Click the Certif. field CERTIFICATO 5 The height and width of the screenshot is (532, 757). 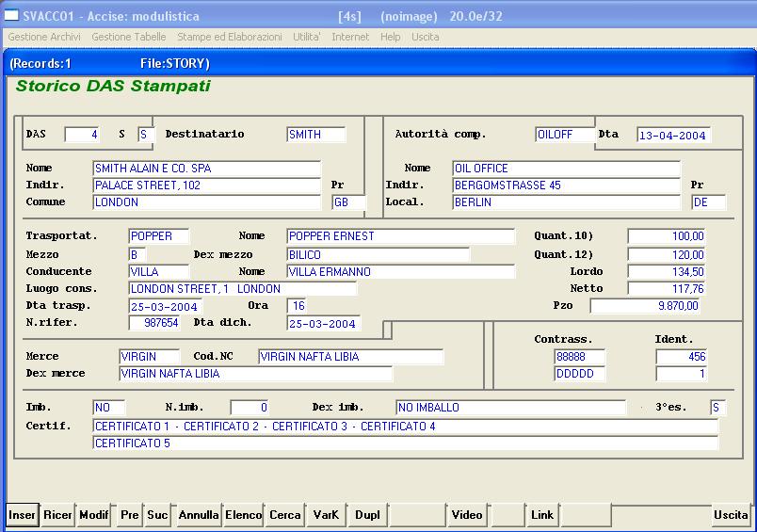point(405,443)
